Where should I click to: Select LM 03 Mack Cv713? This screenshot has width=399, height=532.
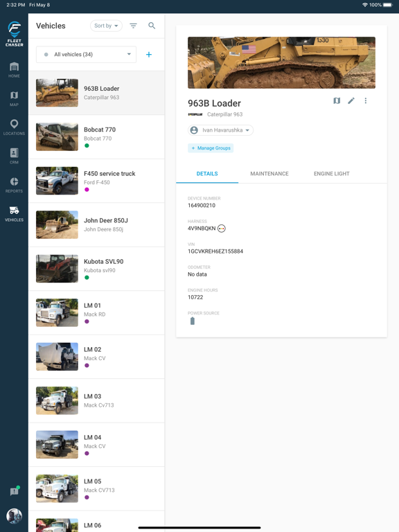tap(97, 400)
